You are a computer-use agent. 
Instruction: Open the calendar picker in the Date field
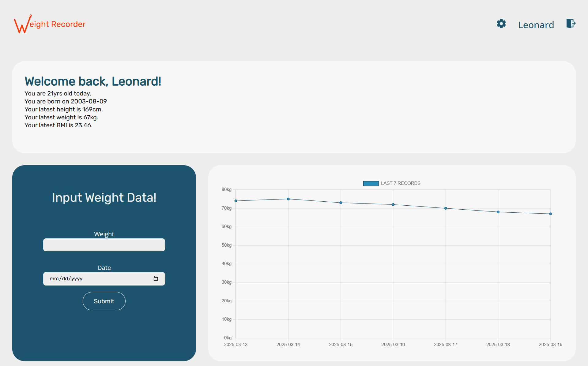click(156, 278)
